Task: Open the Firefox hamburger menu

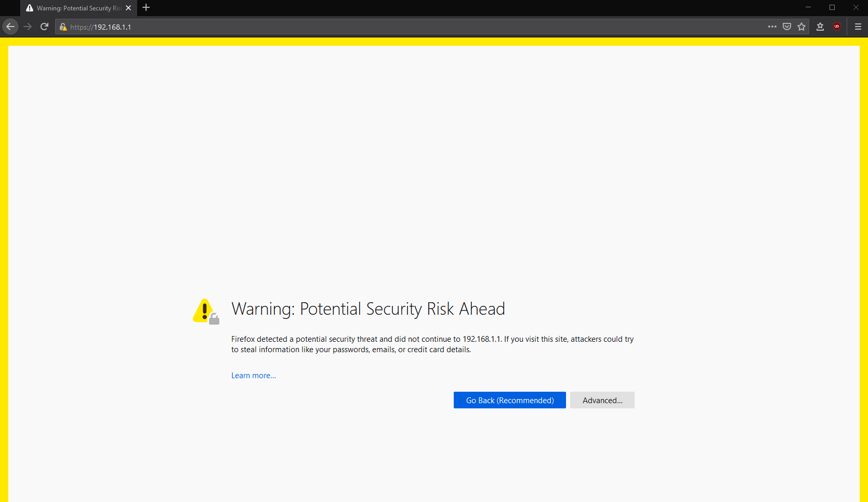Action: [x=858, y=27]
